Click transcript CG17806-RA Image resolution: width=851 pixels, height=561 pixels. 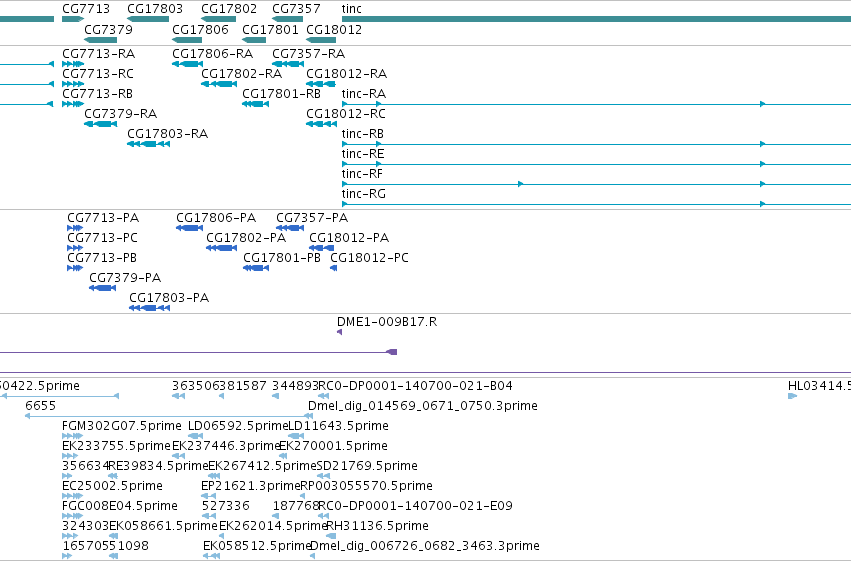187,64
